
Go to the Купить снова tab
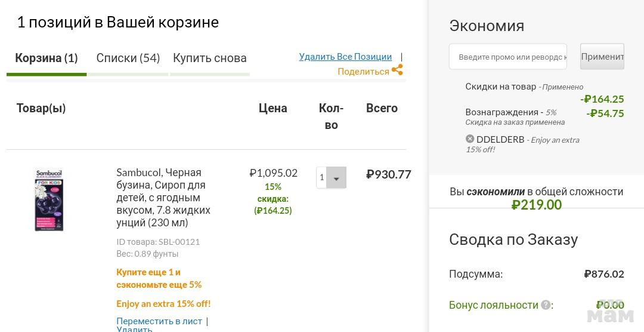coord(209,58)
